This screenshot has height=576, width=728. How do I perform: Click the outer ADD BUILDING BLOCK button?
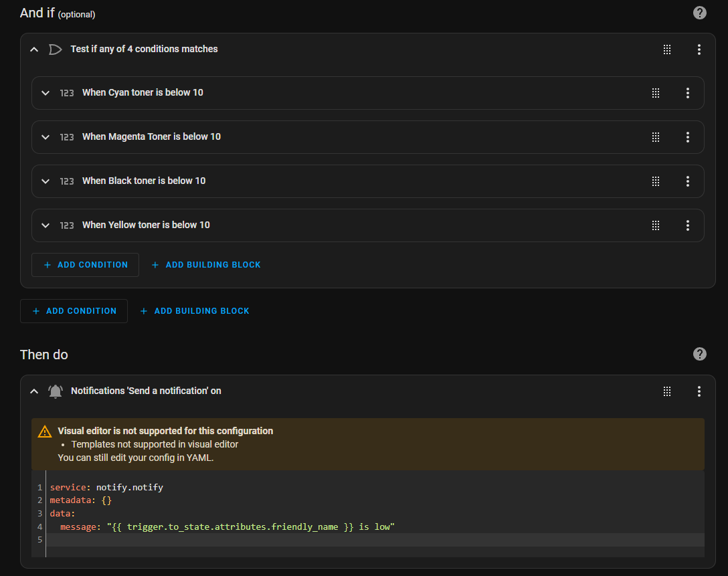pos(195,310)
